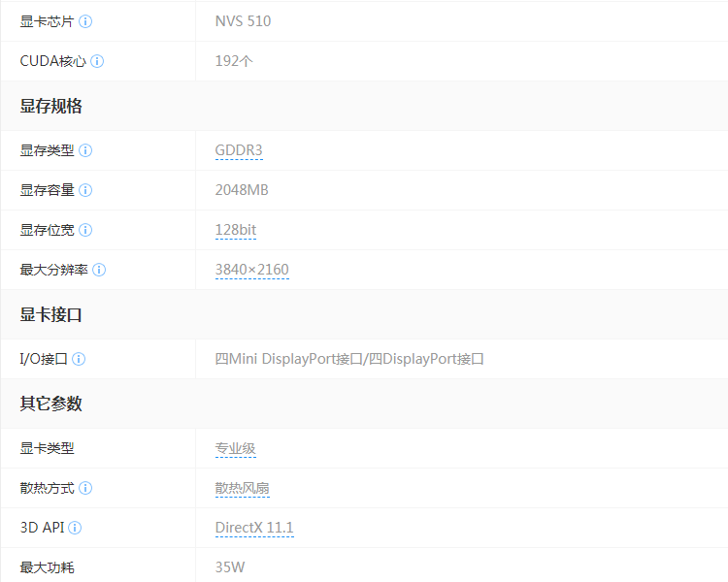
Task: Click the DirectX 11.1 link
Action: pos(254,528)
